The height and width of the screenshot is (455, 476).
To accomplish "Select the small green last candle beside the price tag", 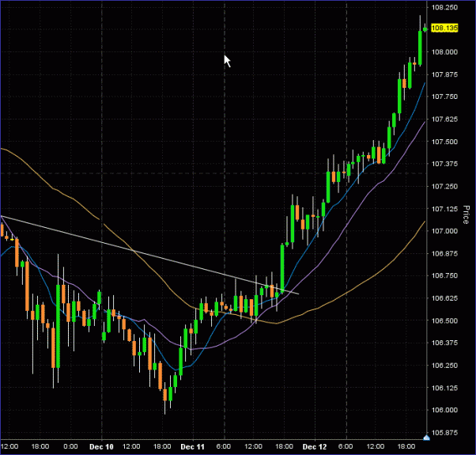I will click(425, 28).
